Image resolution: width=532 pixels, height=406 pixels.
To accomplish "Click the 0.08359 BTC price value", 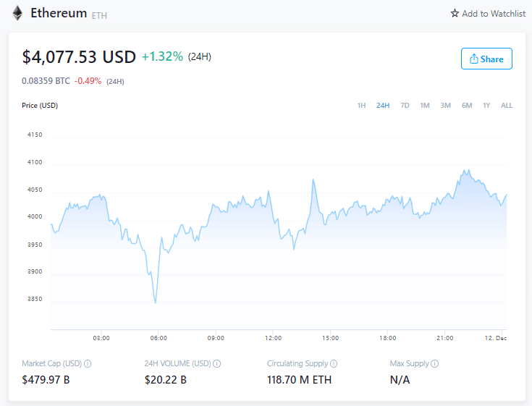I will pyautogui.click(x=46, y=81).
